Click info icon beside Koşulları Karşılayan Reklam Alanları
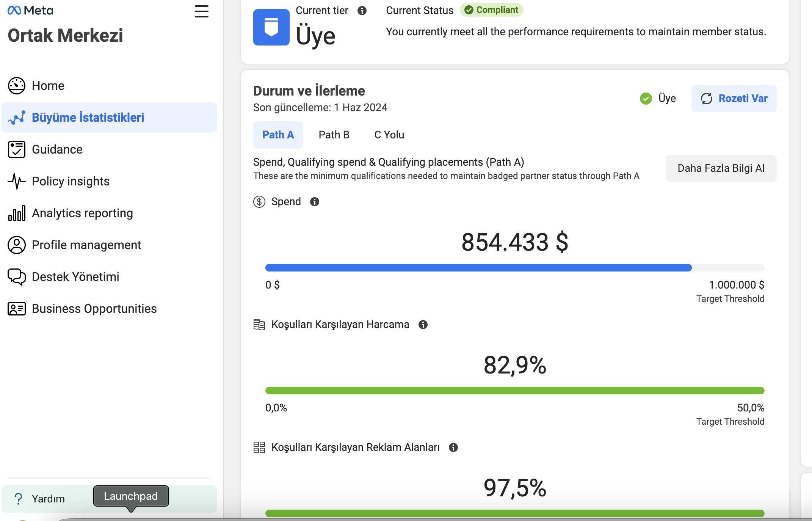The width and height of the screenshot is (812, 521). 453,447
